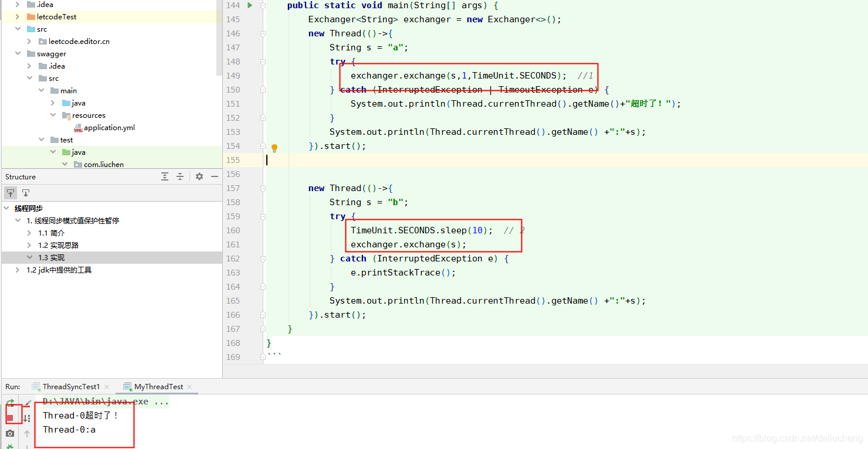Click line number 155 in gutter
Screen dimensions: 868x449
(233, 160)
